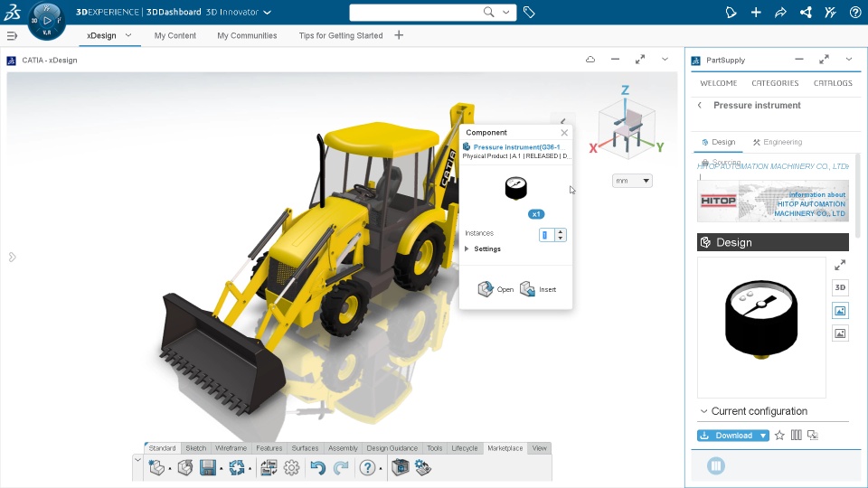The image size is (868, 488).
Task: Click the round pause-like icon at panel bottom
Action: pos(716,466)
